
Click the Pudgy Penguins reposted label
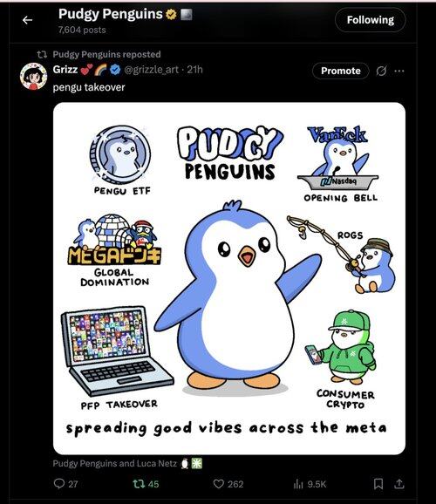tap(106, 54)
